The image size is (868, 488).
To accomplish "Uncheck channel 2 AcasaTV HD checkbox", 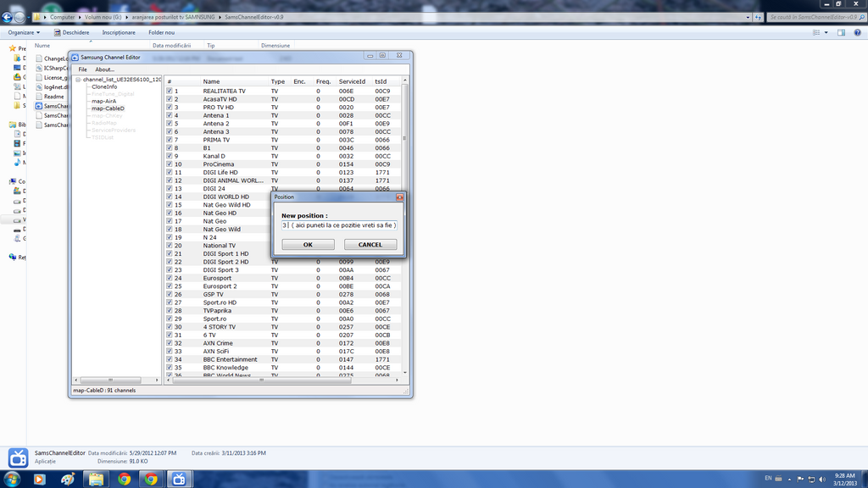I will click(170, 99).
